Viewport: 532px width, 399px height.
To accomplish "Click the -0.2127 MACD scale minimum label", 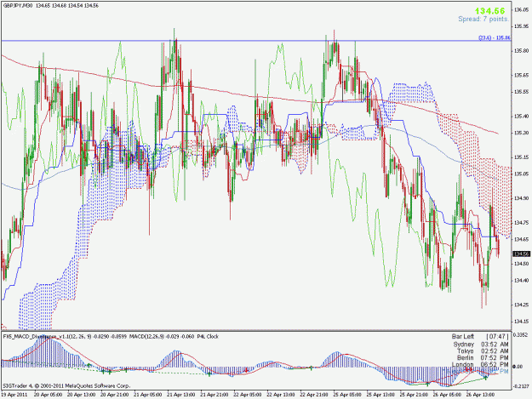I will (521, 386).
